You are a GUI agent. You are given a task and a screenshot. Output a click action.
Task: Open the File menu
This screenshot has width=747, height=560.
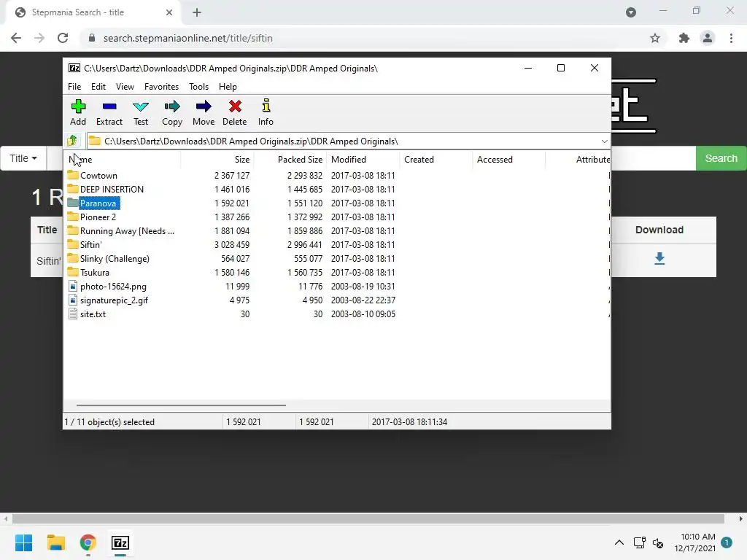74,87
